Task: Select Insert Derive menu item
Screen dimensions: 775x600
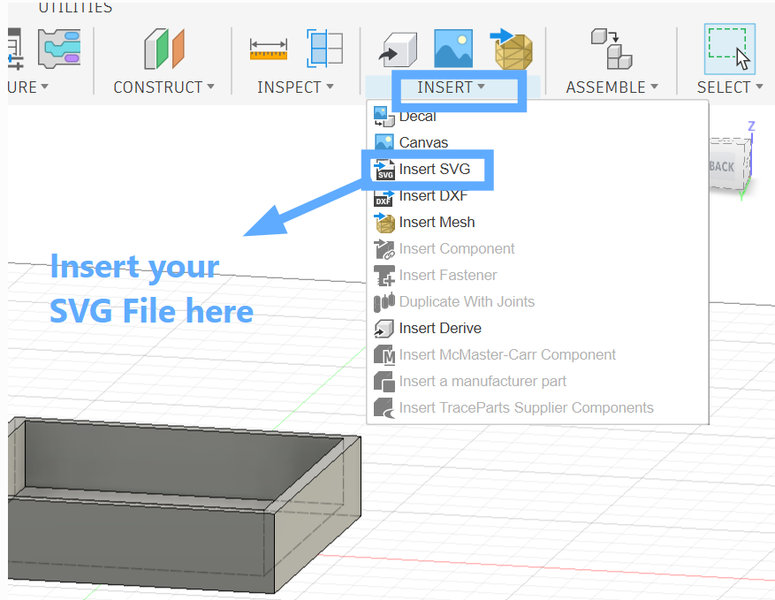Action: (x=537, y=328)
